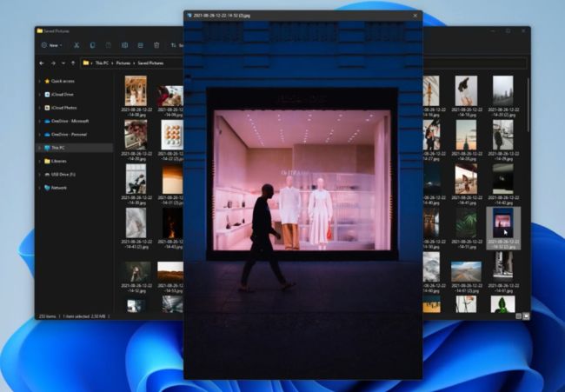The height and width of the screenshot is (392, 565).
Task: Select the seated person black-and-white thumbnail
Action: pos(136,179)
